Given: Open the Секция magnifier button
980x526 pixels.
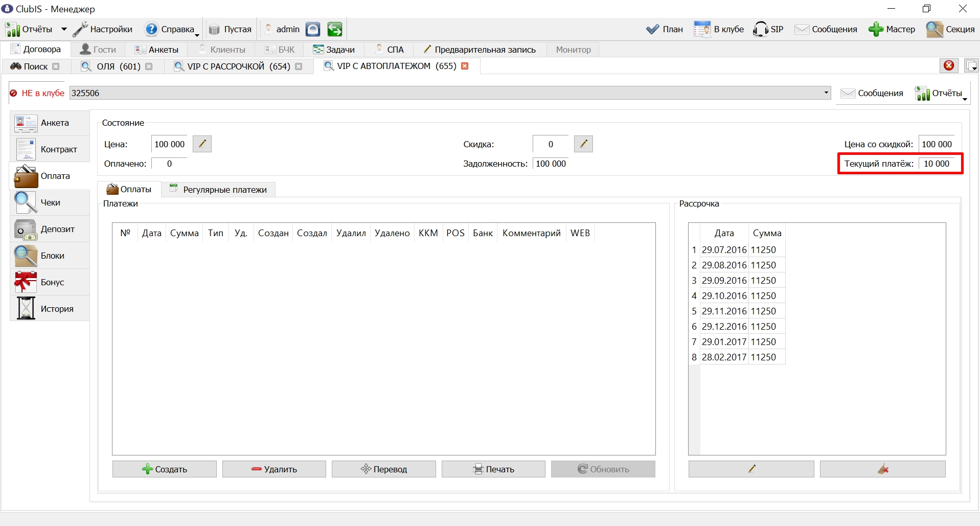Looking at the screenshot, I should (950, 29).
